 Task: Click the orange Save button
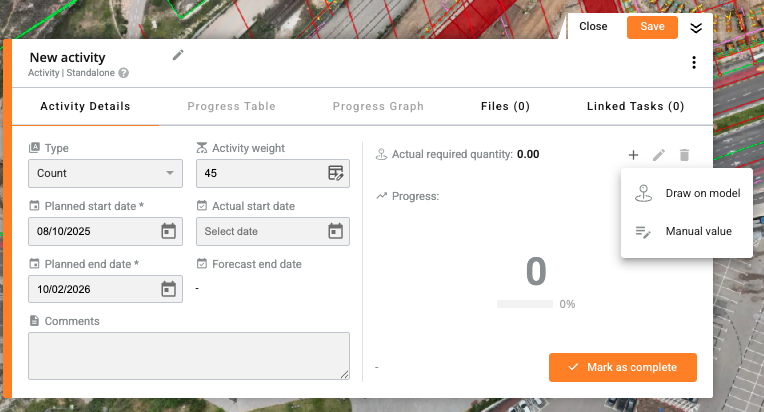pyautogui.click(x=652, y=27)
